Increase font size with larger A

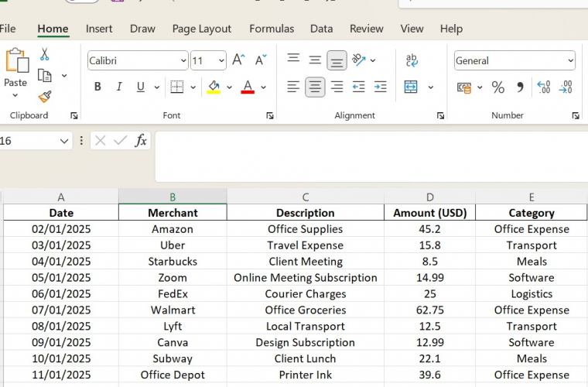238,60
